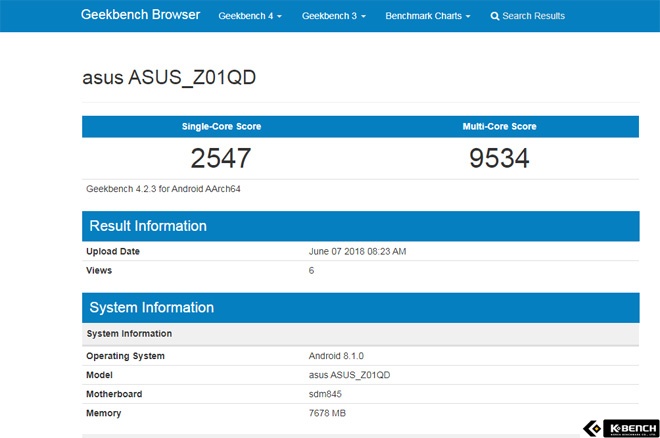Viewport: 660px width, 438px height.
Task: Expand the Geekbench 3 dropdown menu
Action: [x=334, y=16]
